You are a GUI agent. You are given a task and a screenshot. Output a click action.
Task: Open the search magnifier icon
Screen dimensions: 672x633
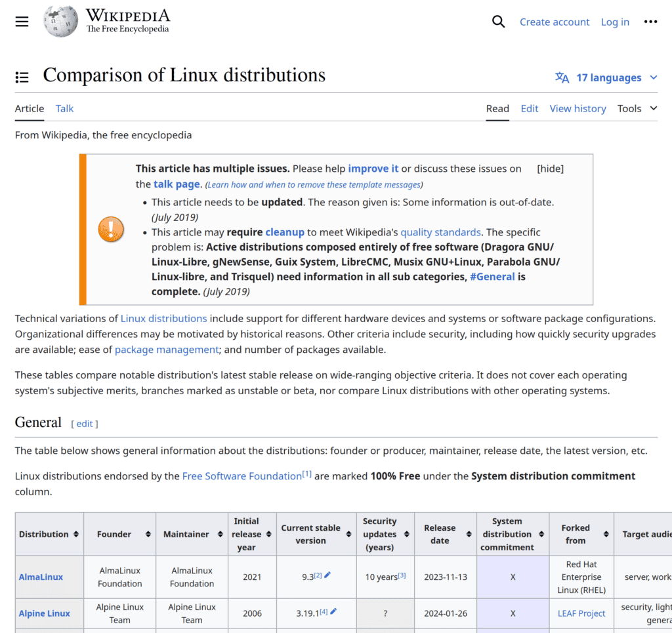tap(498, 22)
